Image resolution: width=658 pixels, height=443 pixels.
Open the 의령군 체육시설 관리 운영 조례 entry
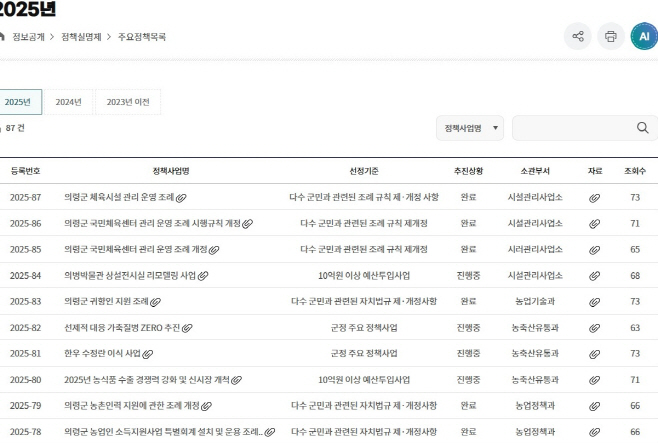coord(119,198)
